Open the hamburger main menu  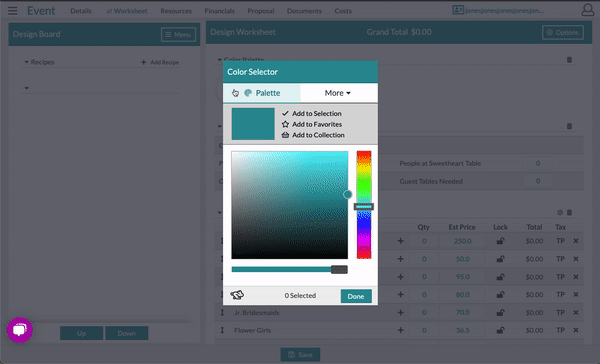[x=13, y=11]
